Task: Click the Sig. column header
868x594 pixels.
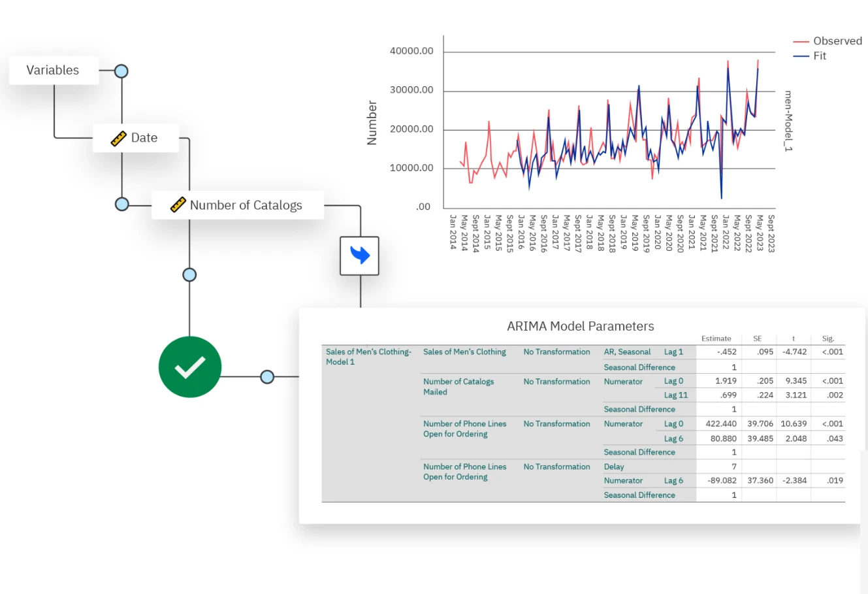Action: 828,338
